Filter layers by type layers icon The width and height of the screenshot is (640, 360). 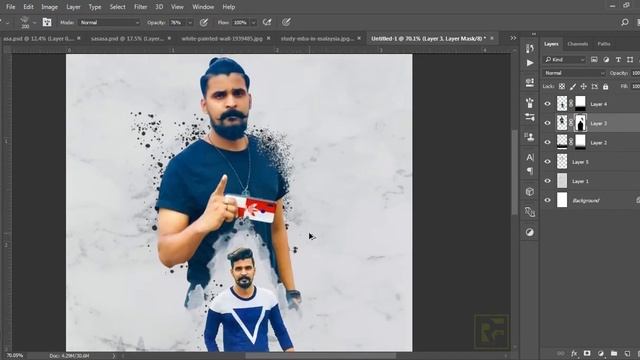(x=618, y=60)
